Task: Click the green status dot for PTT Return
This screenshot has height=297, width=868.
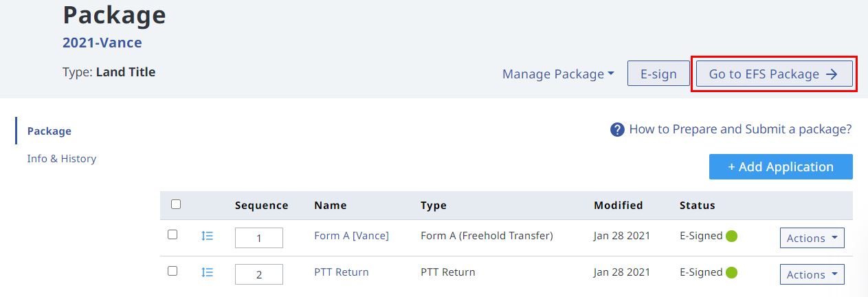Action: point(731,272)
